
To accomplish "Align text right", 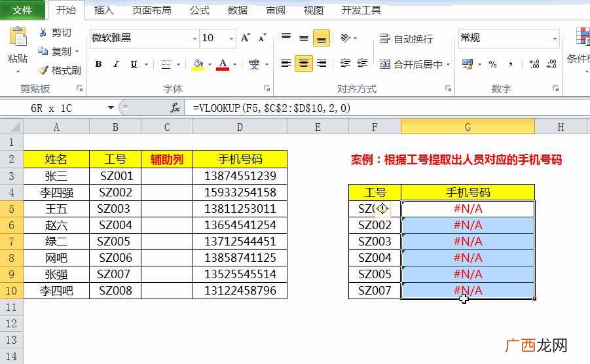I will tap(322, 63).
